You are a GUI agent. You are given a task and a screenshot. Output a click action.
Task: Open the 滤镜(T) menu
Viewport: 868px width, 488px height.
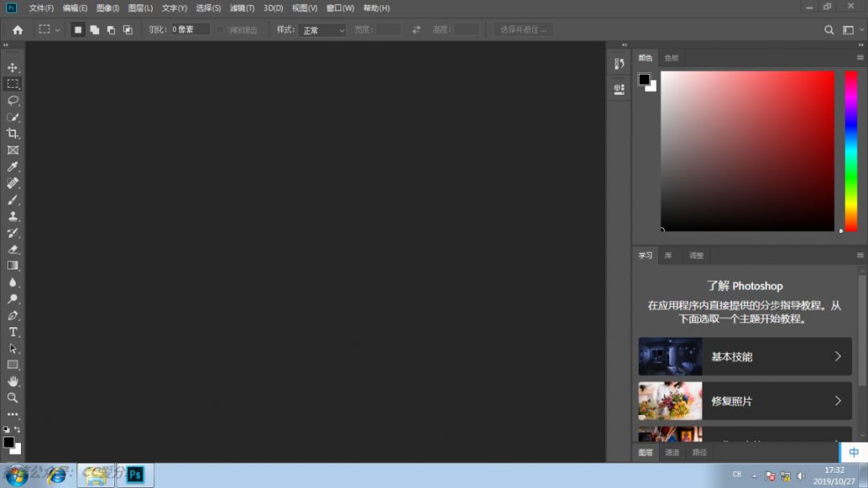coord(242,8)
